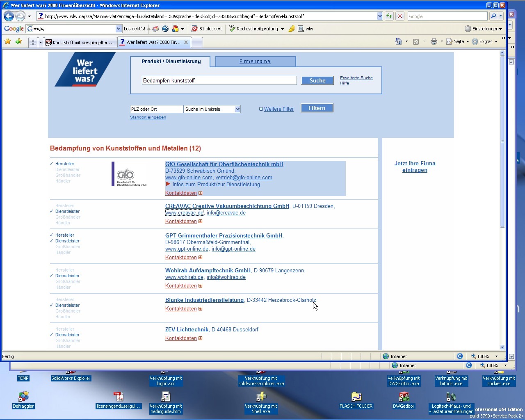Close the 'Wer liefert was? 2008' tab
This screenshot has width=525, height=420.
(186, 42)
